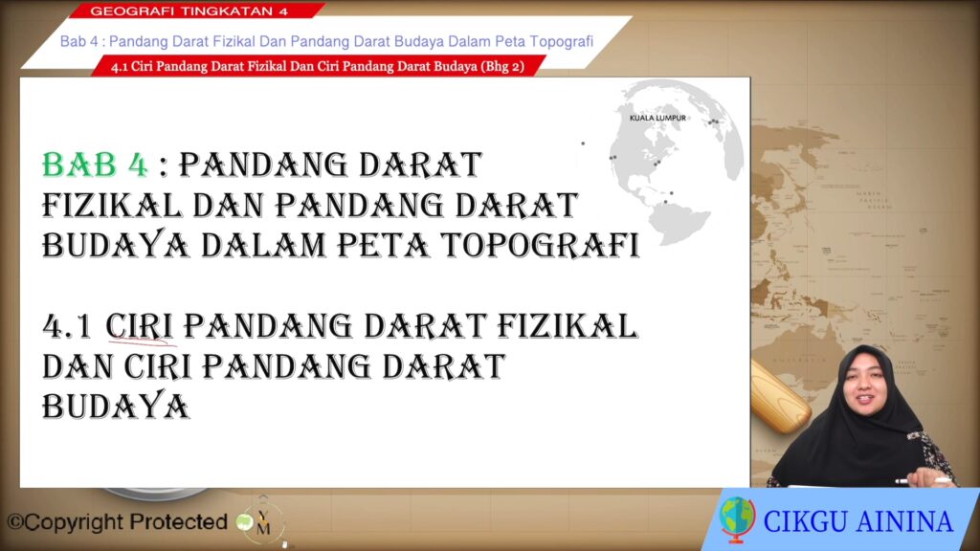
Task: Click the wooden scroll handle beside the presenter
Action: (x=779, y=393)
